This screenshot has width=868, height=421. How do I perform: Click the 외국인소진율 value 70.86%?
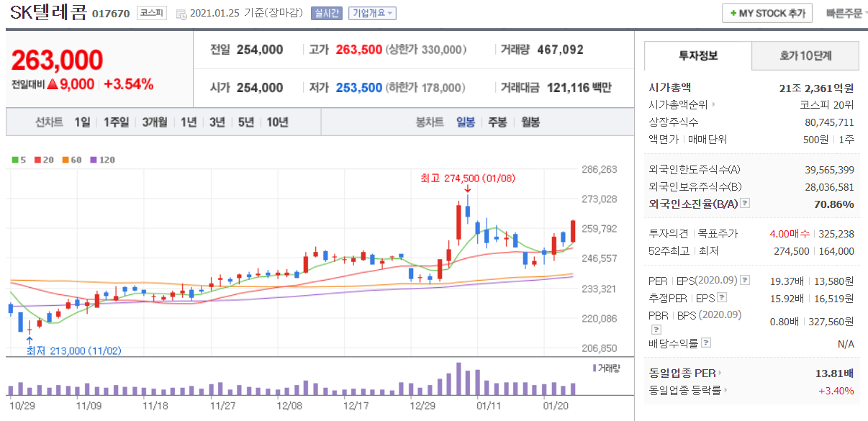pyautogui.click(x=834, y=204)
